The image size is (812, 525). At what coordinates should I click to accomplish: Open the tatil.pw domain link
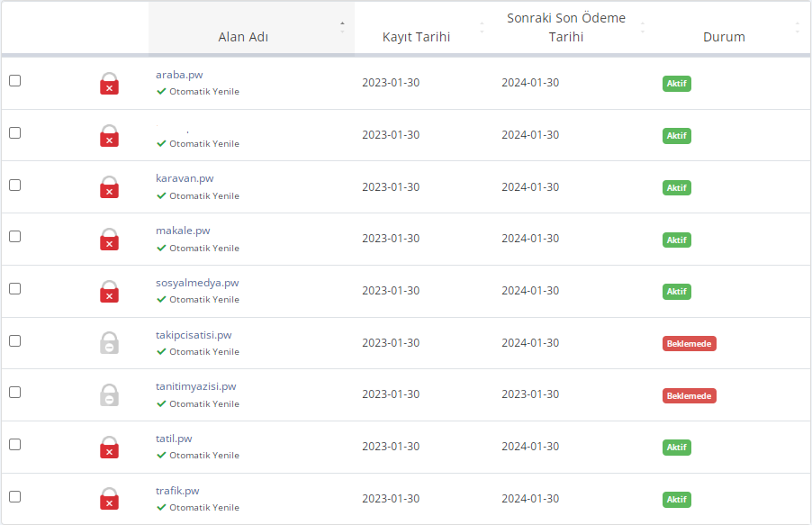click(174, 439)
